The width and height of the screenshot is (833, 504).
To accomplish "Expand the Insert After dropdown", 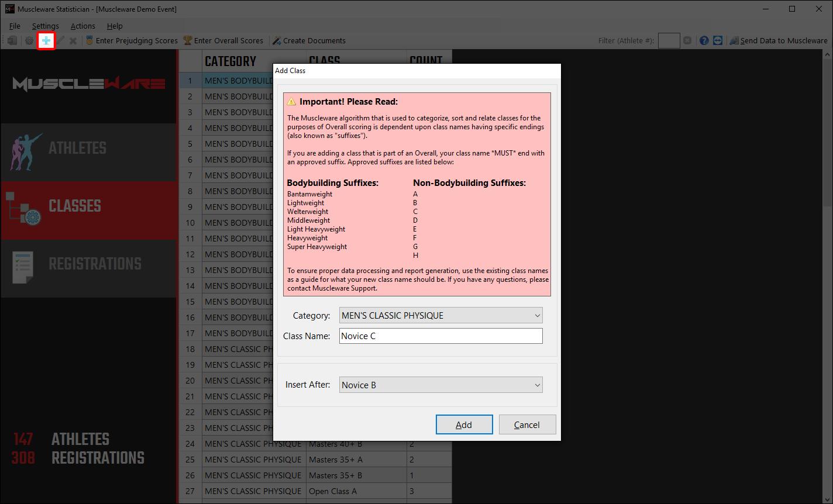I will (440, 385).
